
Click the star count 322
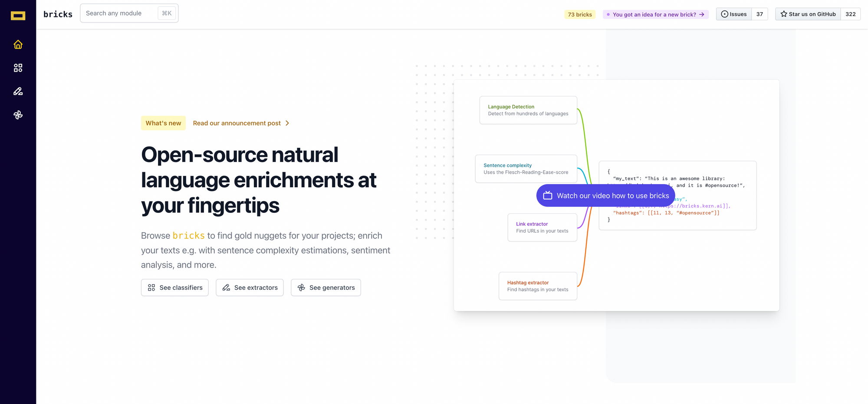(851, 14)
